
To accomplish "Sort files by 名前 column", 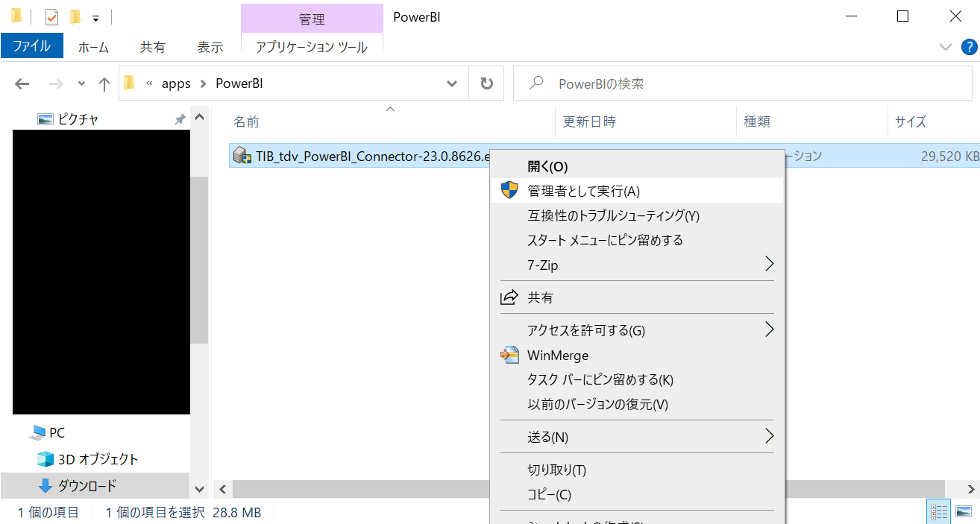I will point(246,121).
